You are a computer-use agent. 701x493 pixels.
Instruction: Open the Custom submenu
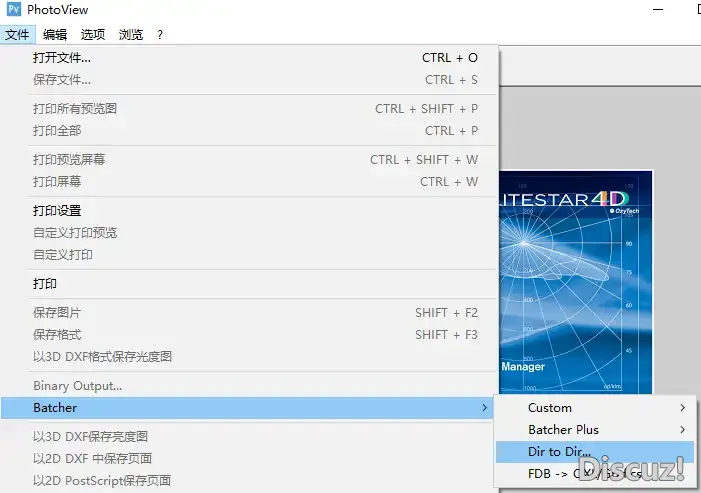coord(595,408)
